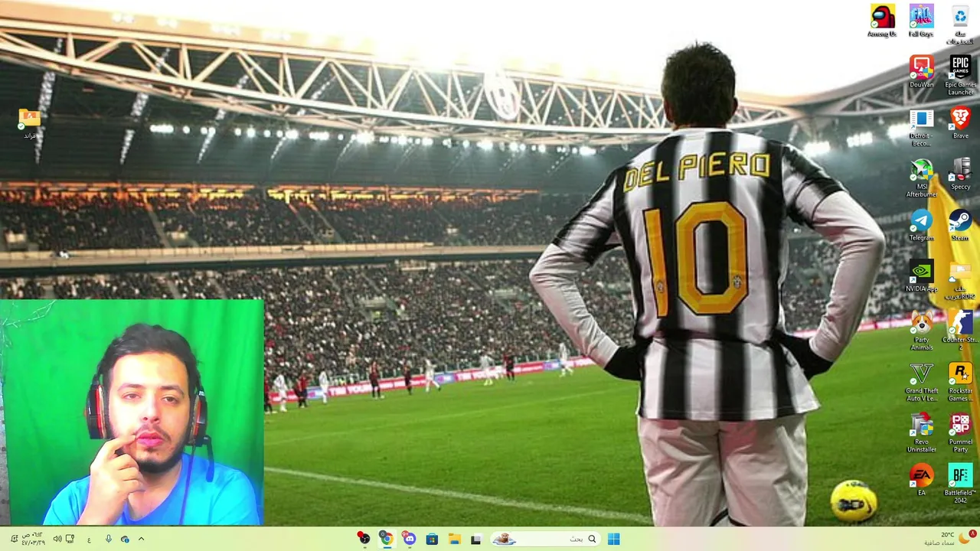Open OBS Studio from the taskbar
This screenshot has width=980, height=551.
(x=364, y=539)
